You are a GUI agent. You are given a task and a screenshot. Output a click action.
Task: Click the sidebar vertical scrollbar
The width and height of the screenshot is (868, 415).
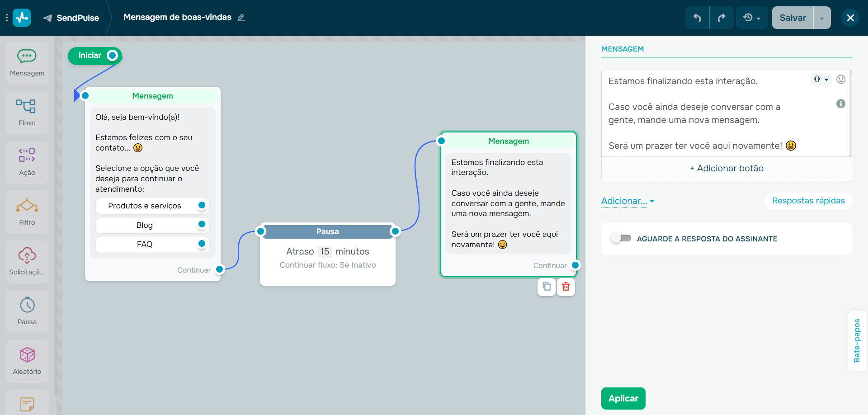56,217
